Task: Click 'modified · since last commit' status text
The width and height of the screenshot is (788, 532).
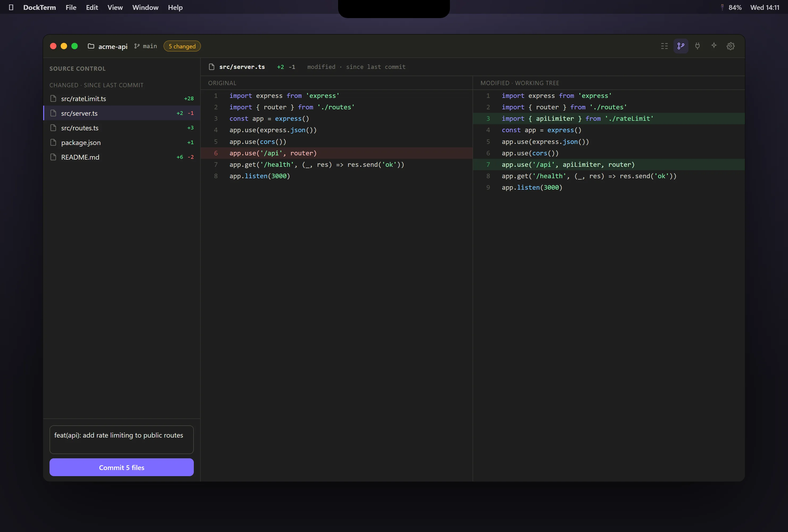Action: (x=356, y=67)
